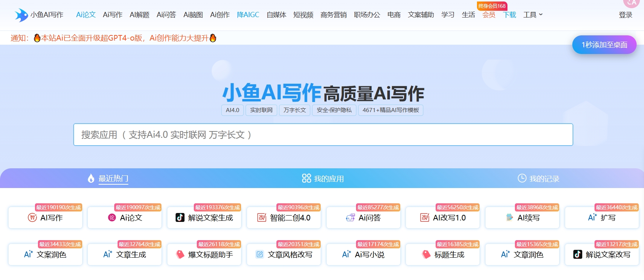Click the tag icon on 标题生成
This screenshot has height=280, width=644.
tap(426, 254)
